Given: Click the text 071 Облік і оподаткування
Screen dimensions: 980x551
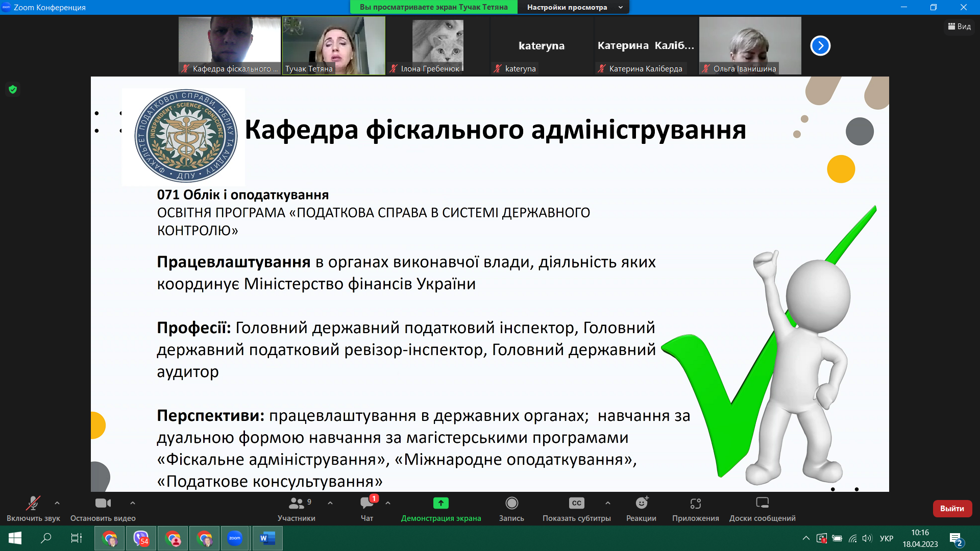Looking at the screenshot, I should [243, 195].
